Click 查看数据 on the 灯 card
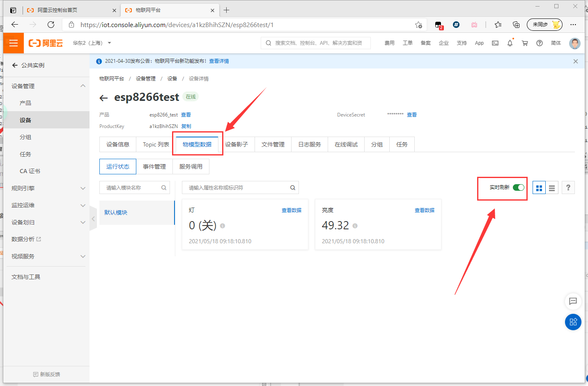 [292, 210]
